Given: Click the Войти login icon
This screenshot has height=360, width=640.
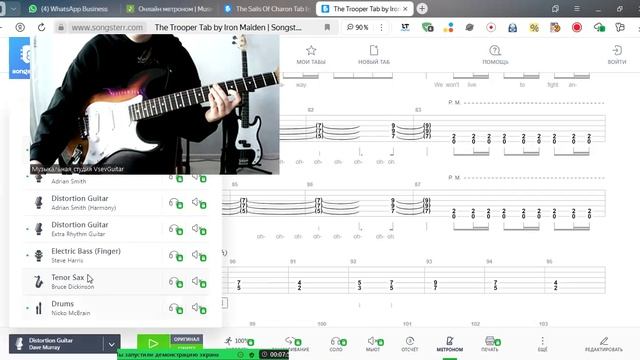Looking at the screenshot, I should click(617, 51).
